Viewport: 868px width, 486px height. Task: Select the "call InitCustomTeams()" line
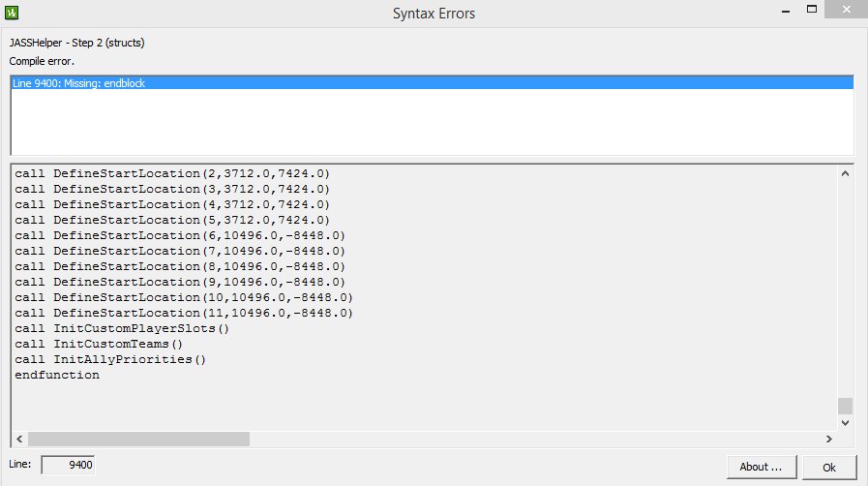pos(99,344)
